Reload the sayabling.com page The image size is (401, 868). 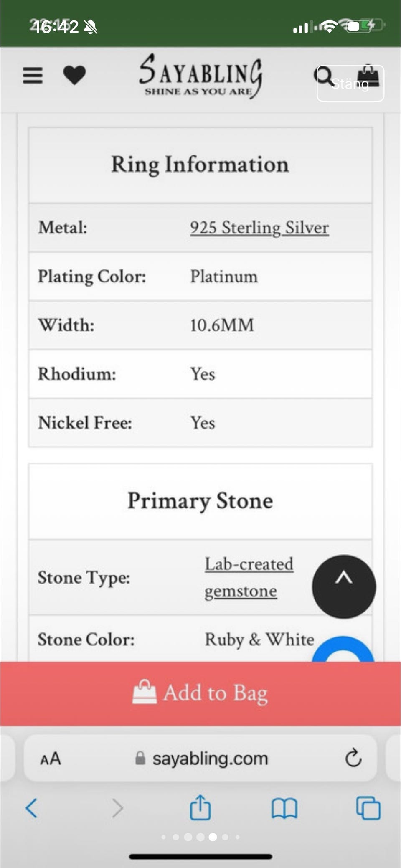[x=353, y=758]
